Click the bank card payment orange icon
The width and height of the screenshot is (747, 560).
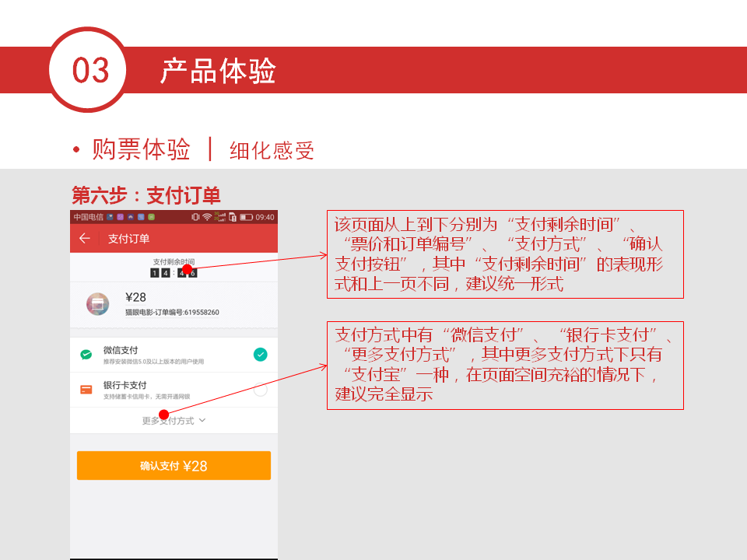[x=86, y=390]
